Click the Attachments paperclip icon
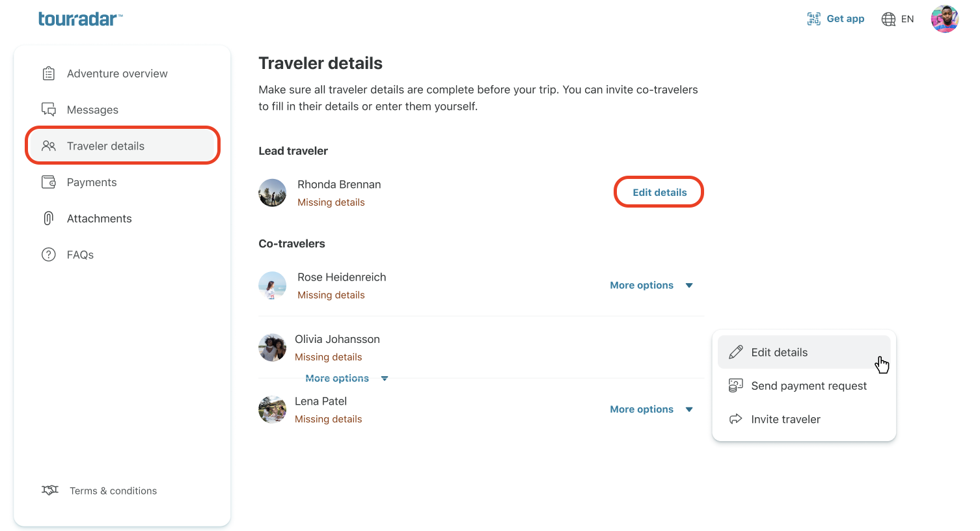The width and height of the screenshot is (980, 531). (49, 218)
